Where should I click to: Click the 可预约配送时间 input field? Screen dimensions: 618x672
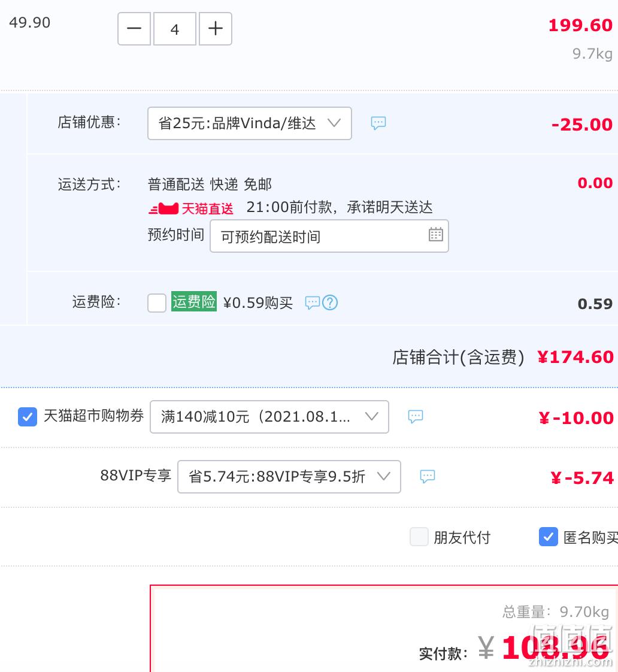pyautogui.click(x=329, y=236)
